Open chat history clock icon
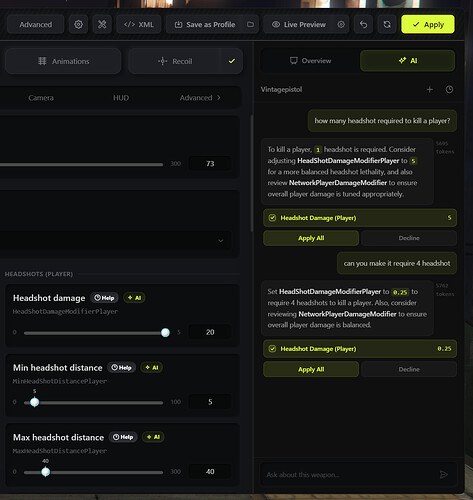The image size is (473, 500). [x=449, y=89]
